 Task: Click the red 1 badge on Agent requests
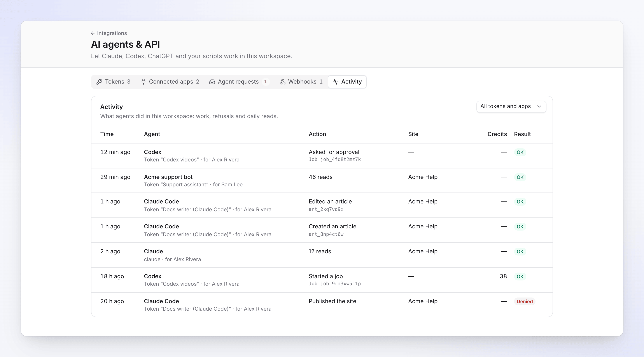(266, 82)
